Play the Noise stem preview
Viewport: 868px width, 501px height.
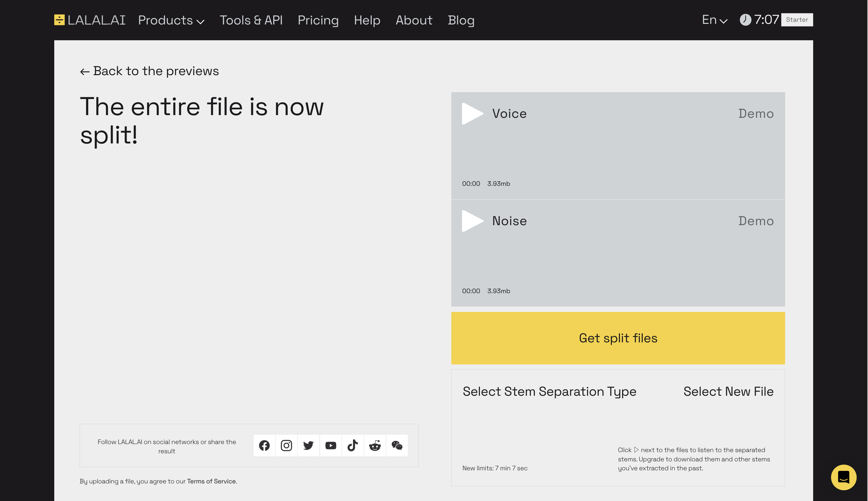click(x=472, y=220)
